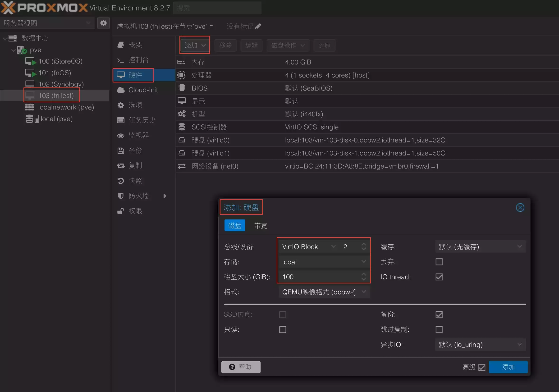Click the 防火墙 shield icon entry
The image size is (559, 392).
click(121, 196)
